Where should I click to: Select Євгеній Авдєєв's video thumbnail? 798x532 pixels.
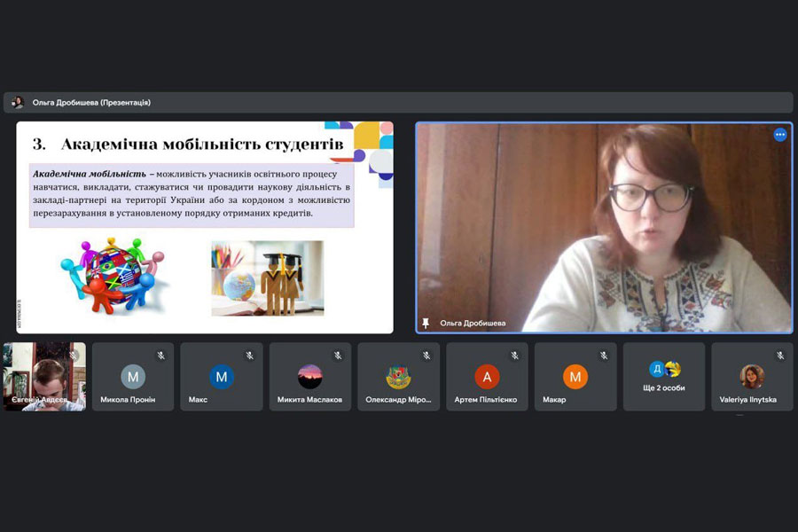(x=44, y=377)
